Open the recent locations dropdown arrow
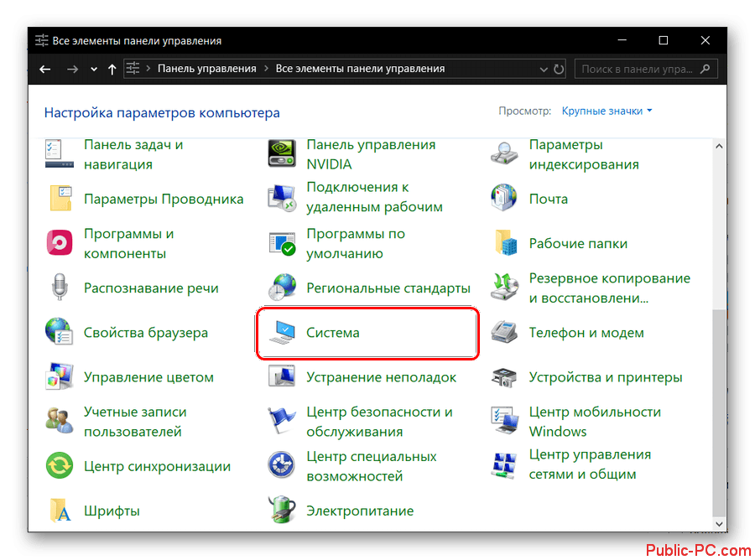 tap(93, 69)
